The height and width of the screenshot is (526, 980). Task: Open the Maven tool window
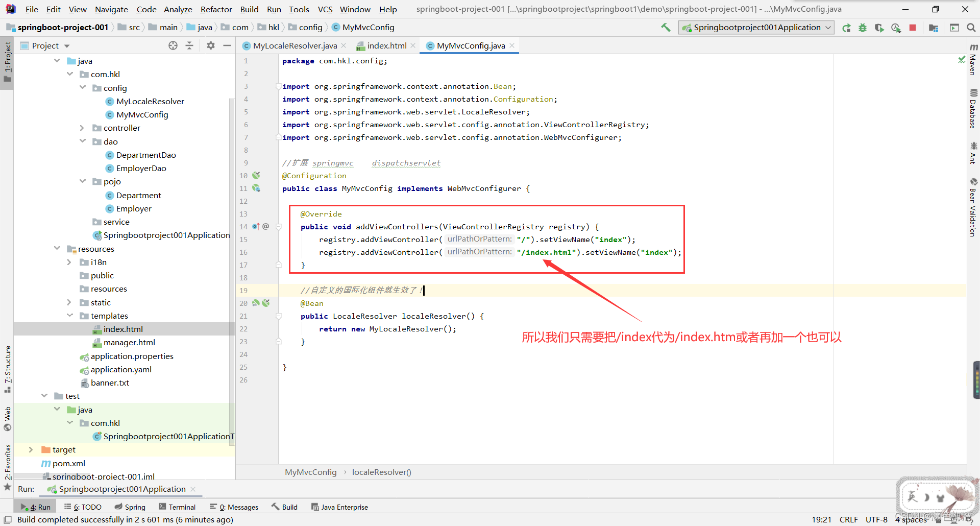[973, 59]
